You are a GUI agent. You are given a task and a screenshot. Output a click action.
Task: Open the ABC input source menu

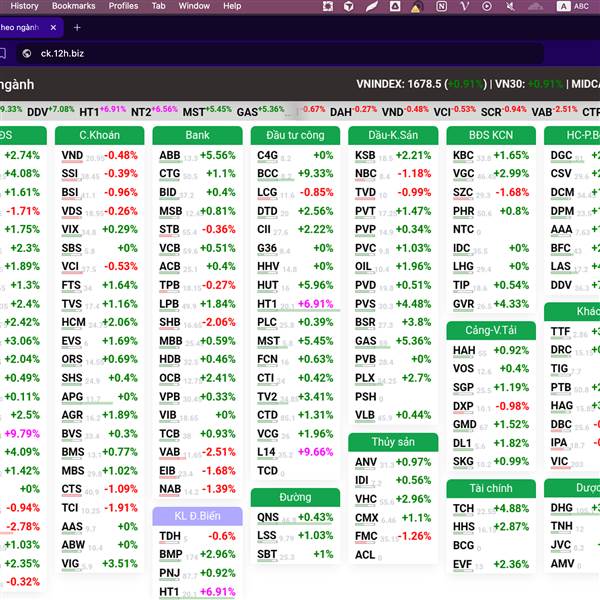[x=573, y=6]
